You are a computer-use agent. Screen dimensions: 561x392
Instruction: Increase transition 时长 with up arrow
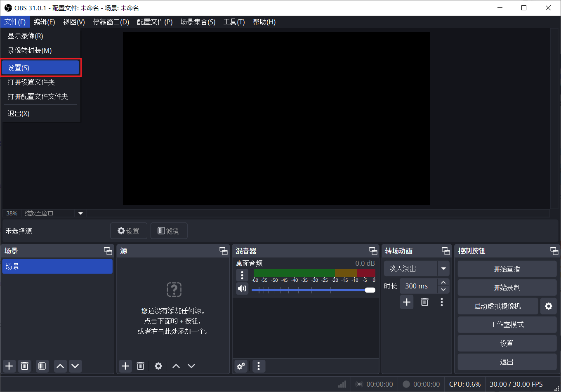pos(443,283)
